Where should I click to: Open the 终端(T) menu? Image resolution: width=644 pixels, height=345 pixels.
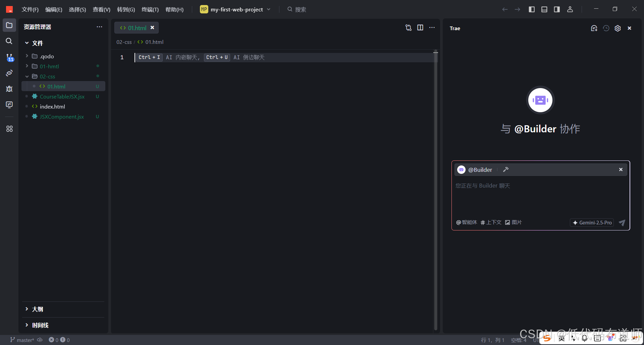click(x=150, y=9)
